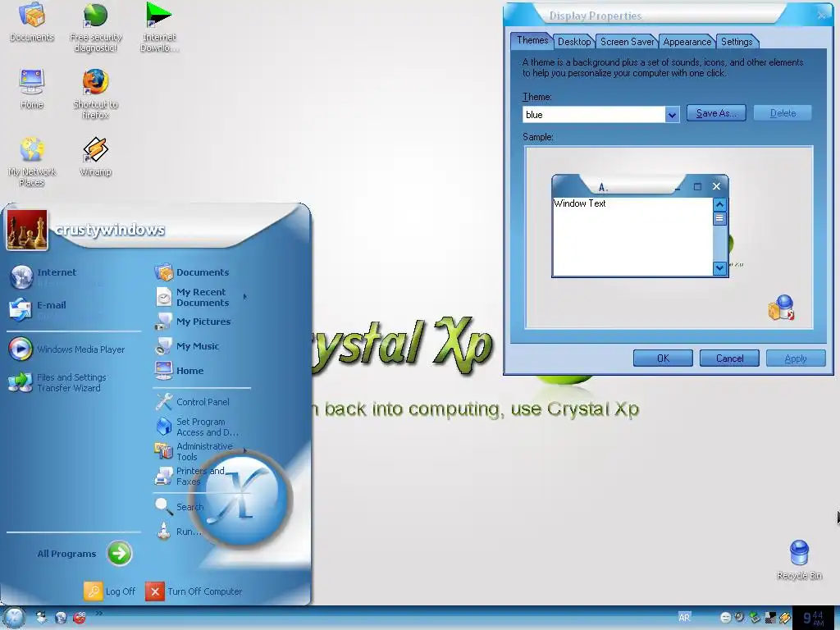Open Internet in the Start menu
Screen dimensions: 840x630
(x=57, y=277)
